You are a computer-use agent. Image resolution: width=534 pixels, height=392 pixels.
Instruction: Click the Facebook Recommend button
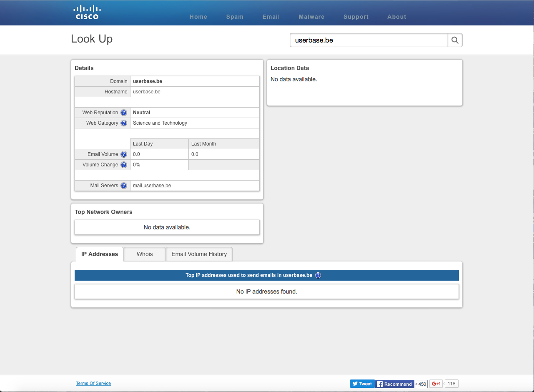pos(394,384)
